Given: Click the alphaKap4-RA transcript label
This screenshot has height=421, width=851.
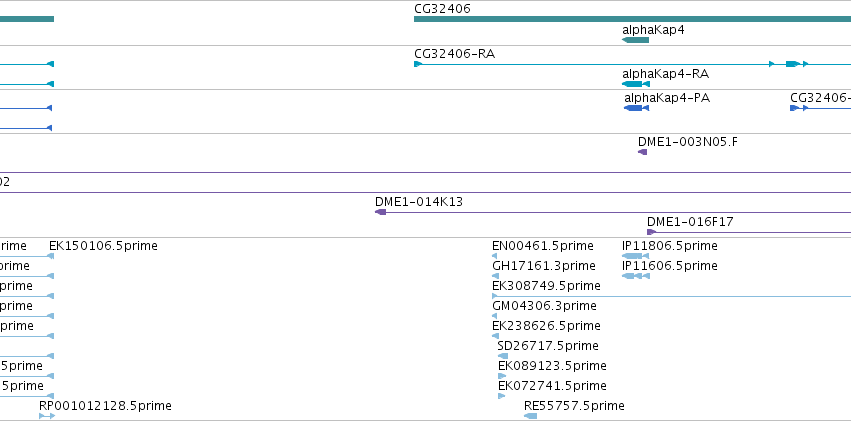Looking at the screenshot, I should pyautogui.click(x=665, y=74).
